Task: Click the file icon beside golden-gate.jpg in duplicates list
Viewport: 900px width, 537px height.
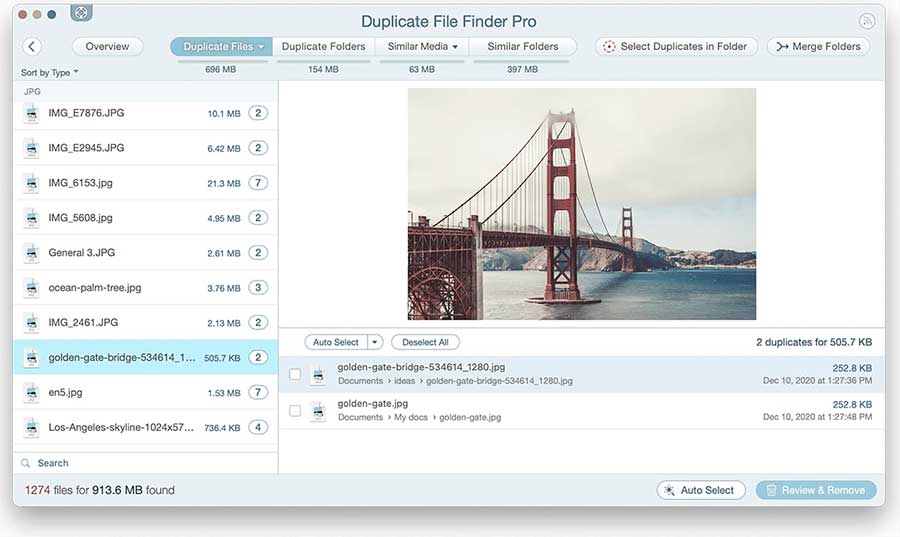Action: [x=318, y=410]
